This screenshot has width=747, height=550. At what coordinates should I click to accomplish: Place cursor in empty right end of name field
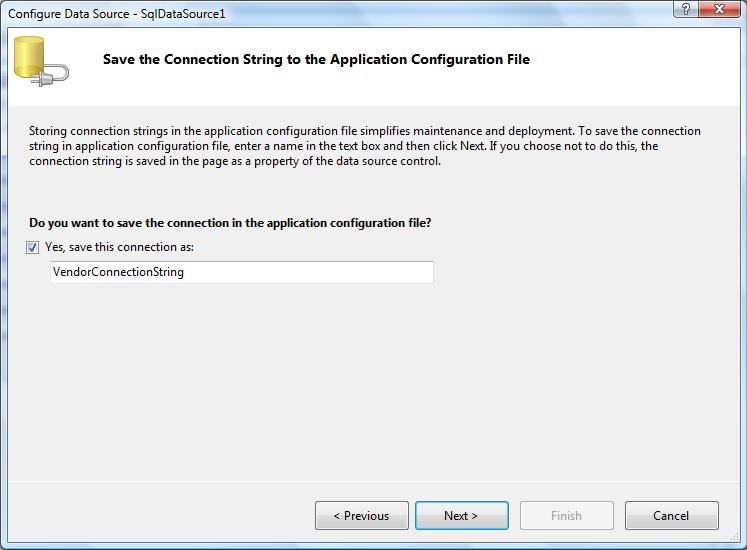(400, 272)
